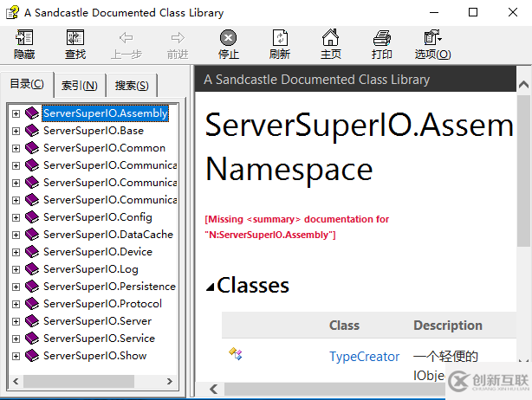The image size is (532, 400).
Task: Click the 前进 (Forward) arrow icon
Action: click(178, 37)
